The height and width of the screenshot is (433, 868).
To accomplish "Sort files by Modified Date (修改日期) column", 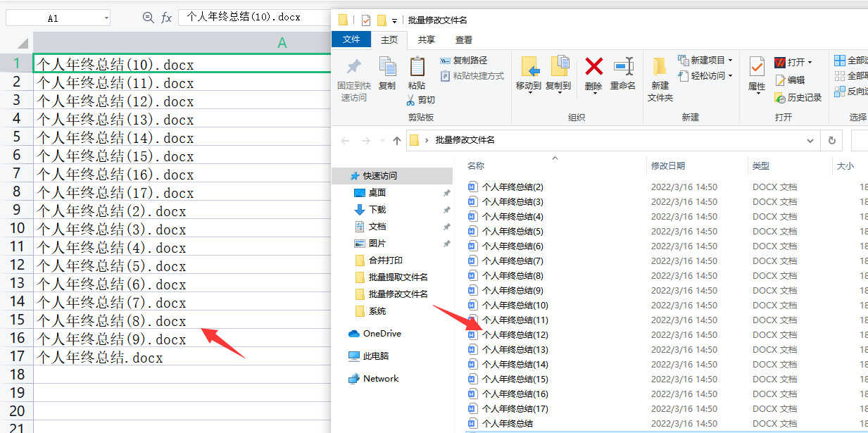I will tap(668, 166).
